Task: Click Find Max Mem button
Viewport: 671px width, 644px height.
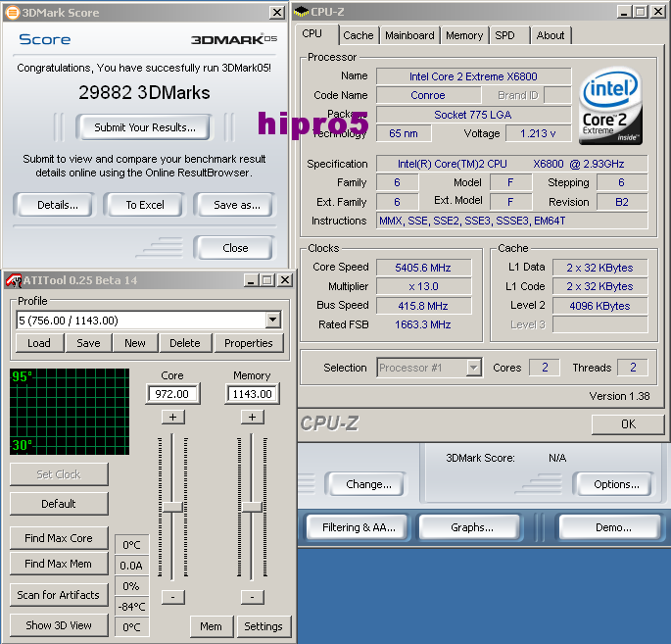Action: 59,564
